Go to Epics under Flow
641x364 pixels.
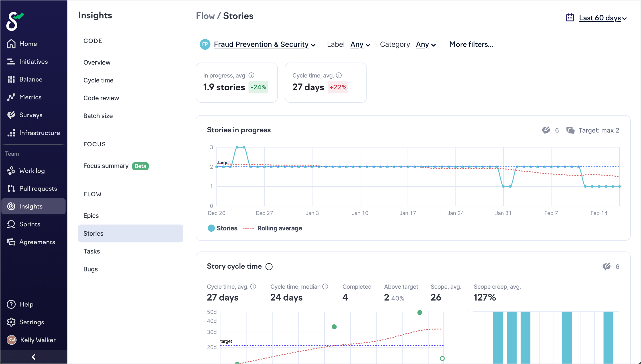click(91, 216)
